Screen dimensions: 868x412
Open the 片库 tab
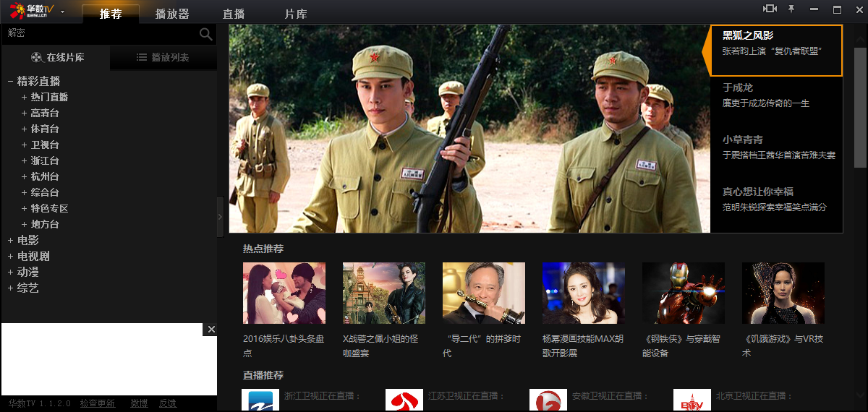[x=295, y=14]
